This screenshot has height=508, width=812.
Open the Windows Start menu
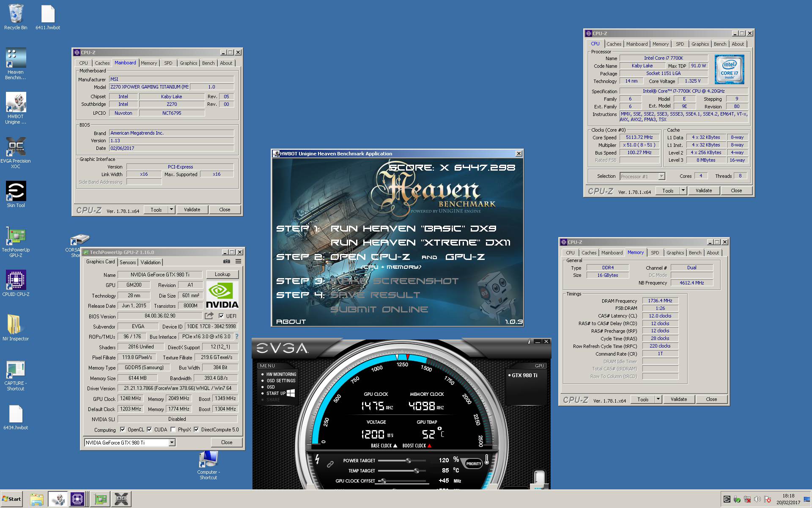coord(12,499)
